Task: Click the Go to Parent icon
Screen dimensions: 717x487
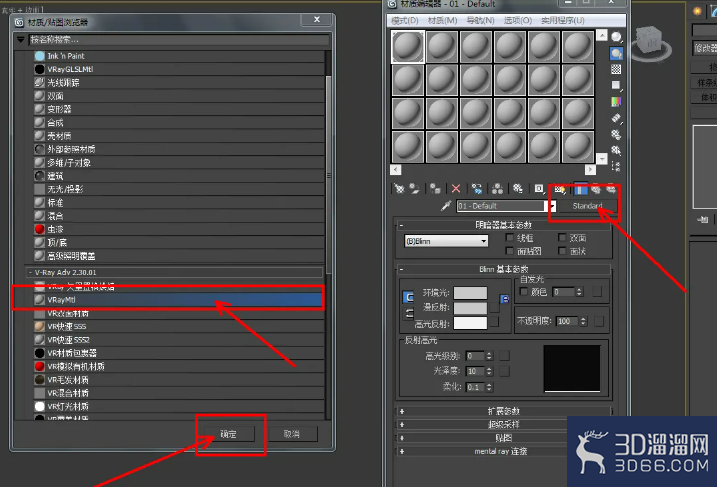Action: tap(596, 189)
